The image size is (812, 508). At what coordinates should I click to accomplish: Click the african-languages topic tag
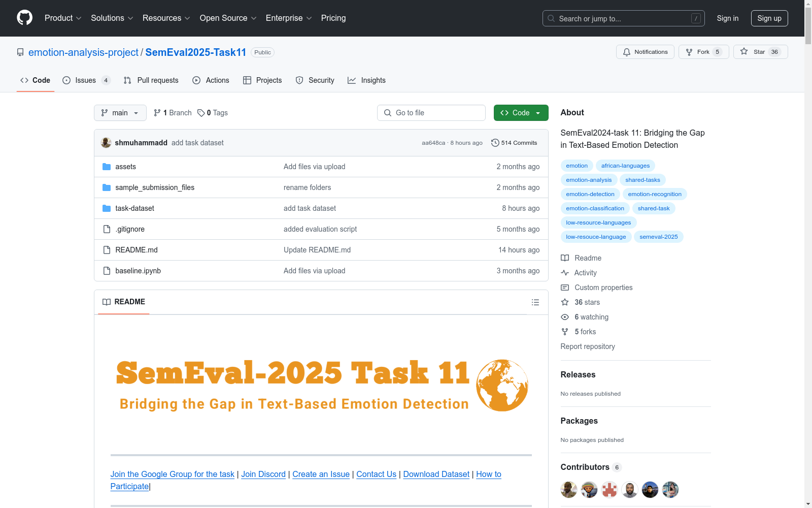(x=625, y=166)
